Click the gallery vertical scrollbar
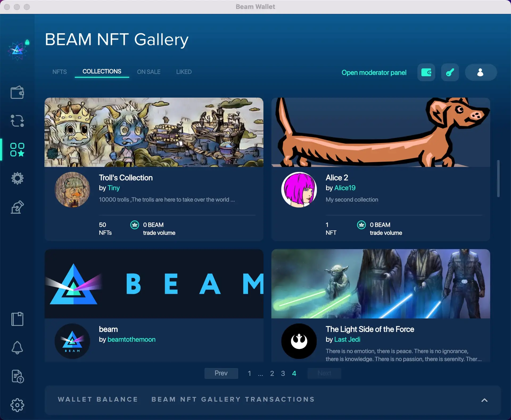The height and width of the screenshot is (420, 511). 498,178
